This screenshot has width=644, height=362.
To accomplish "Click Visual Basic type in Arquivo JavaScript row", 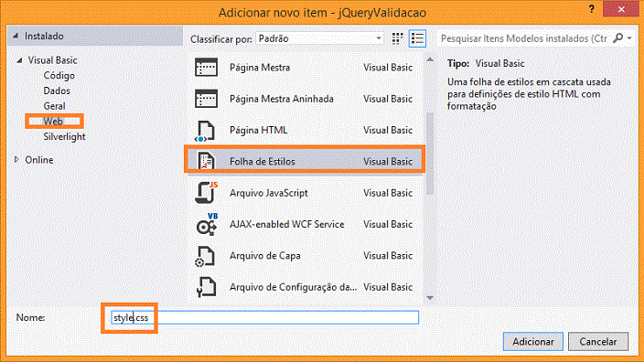I will pos(388,193).
